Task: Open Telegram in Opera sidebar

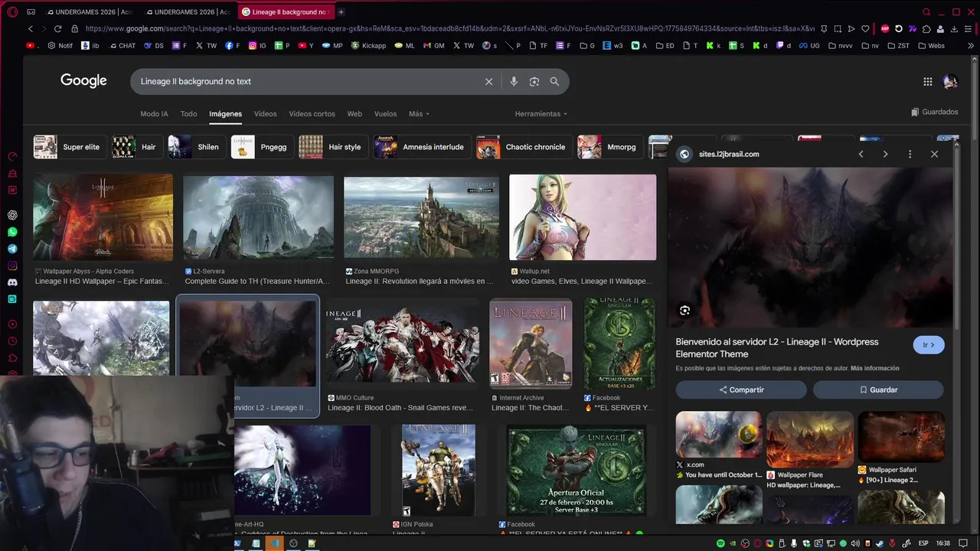Action: click(12, 249)
